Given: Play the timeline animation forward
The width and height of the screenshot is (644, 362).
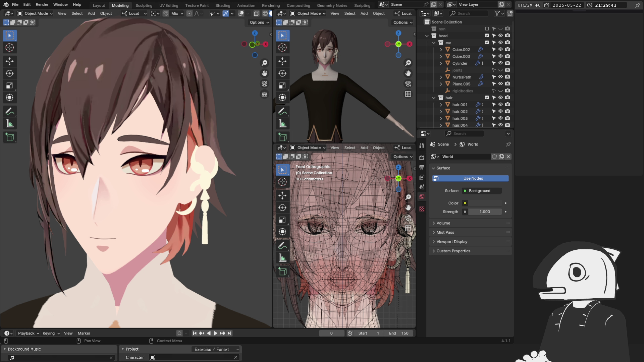Looking at the screenshot, I should pos(215,333).
